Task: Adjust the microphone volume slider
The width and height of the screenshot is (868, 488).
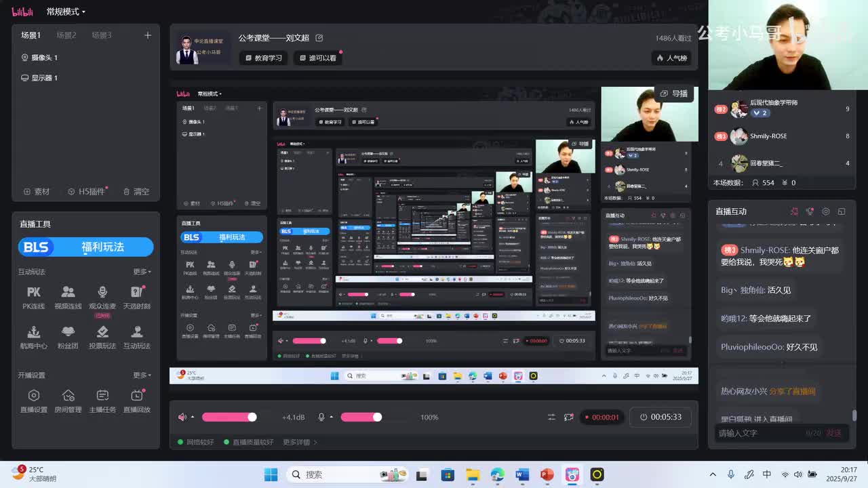Action: pyautogui.click(x=361, y=417)
